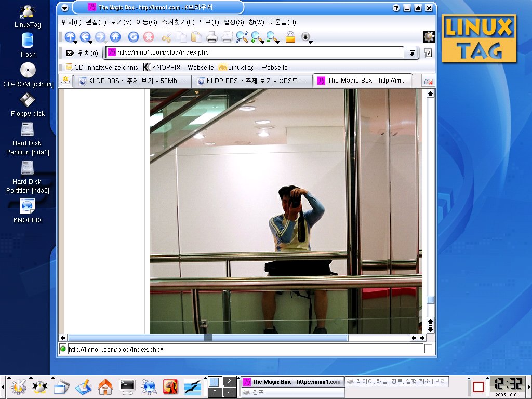Click the download arrow toolbar icon
The image size is (532, 399).
point(305,37)
